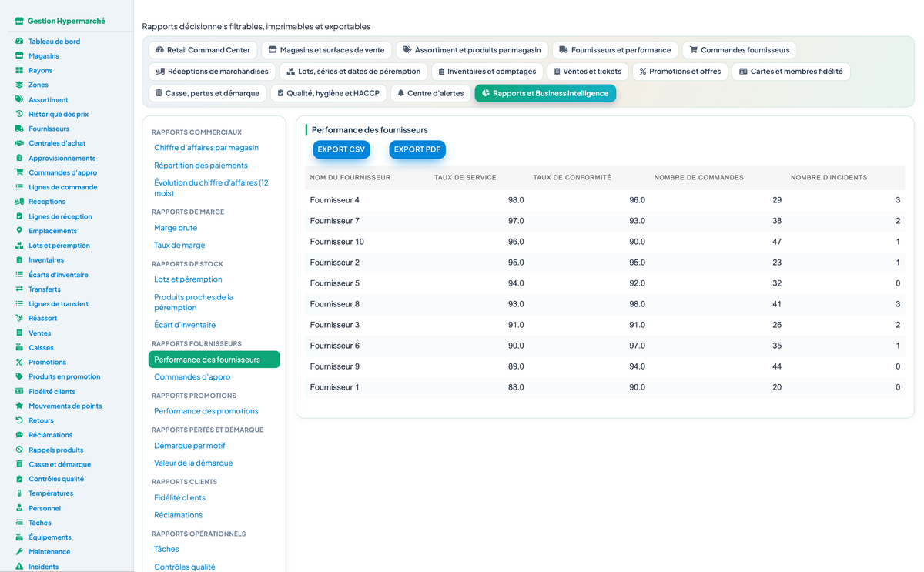The height and width of the screenshot is (572, 924).
Task: Open Rappels produits in sidebar
Action: pos(56,450)
